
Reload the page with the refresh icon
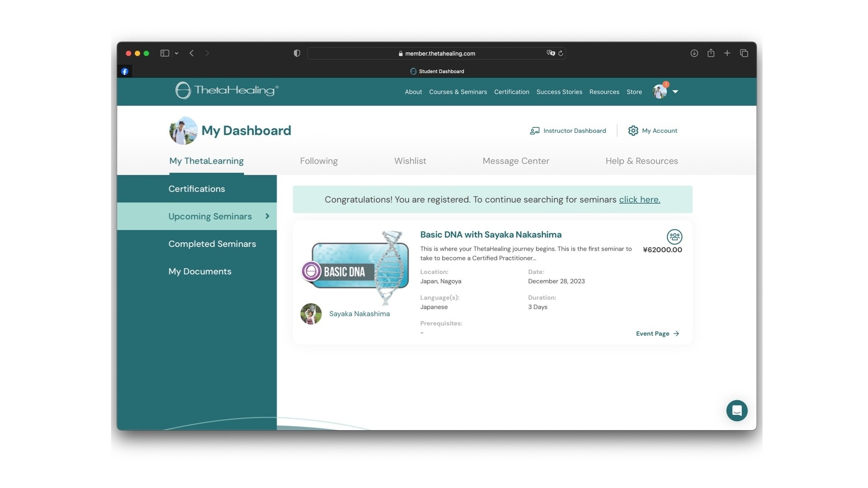[561, 53]
